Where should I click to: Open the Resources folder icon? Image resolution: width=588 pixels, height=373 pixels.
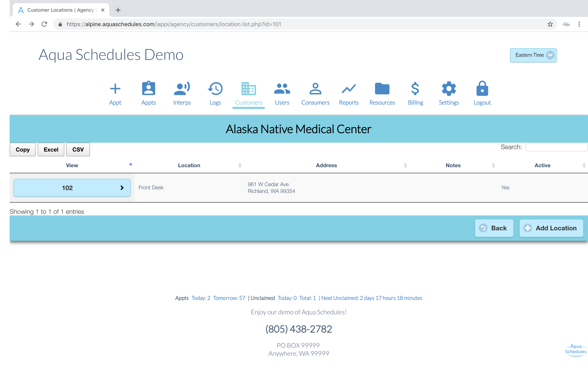coord(382,88)
